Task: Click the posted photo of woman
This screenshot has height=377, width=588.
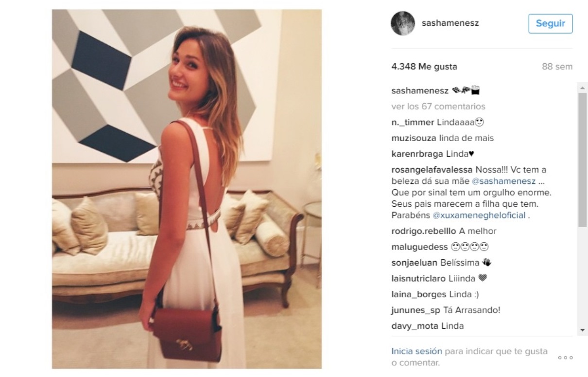Action: (x=187, y=189)
